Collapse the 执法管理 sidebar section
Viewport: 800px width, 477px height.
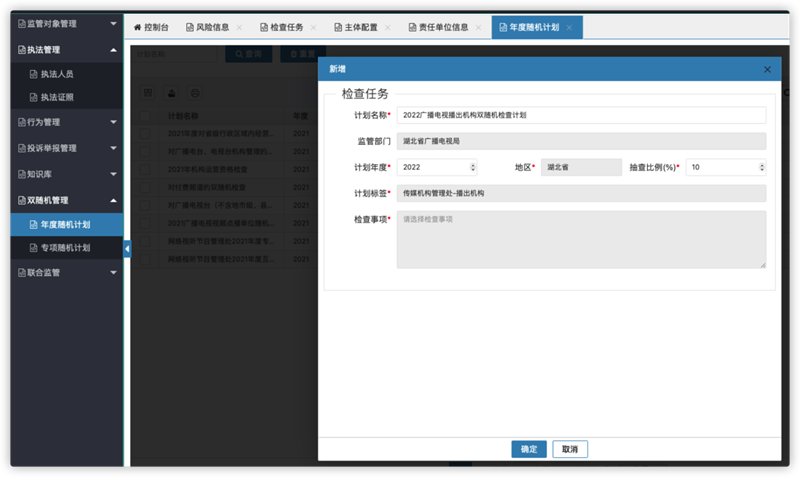(x=113, y=49)
